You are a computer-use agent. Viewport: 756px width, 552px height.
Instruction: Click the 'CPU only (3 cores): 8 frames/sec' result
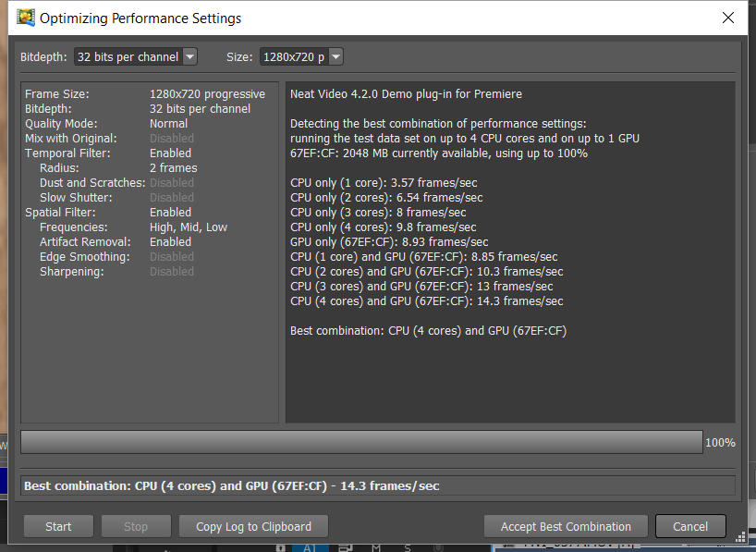(378, 213)
